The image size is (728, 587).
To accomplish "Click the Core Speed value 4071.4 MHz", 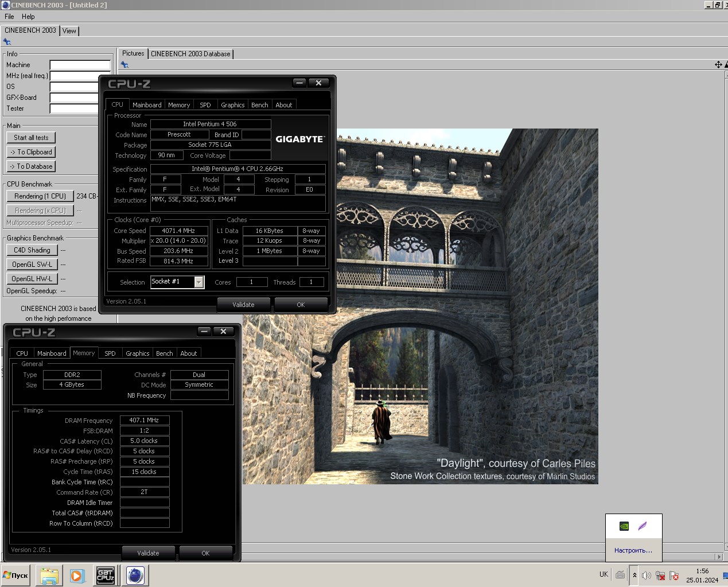I will tap(178, 231).
